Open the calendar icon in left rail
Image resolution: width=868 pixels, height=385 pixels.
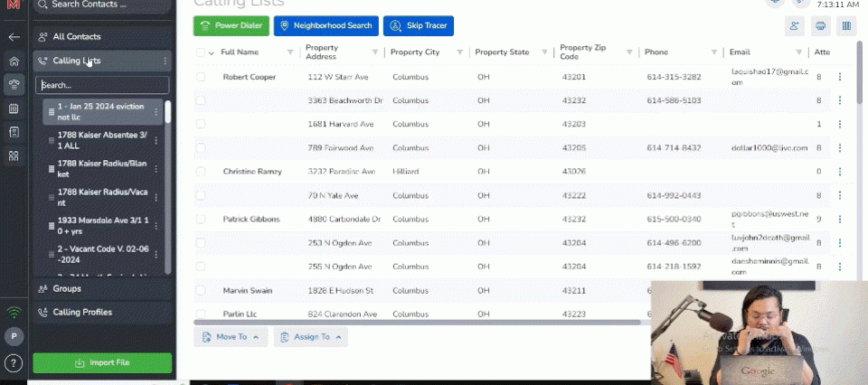tap(14, 108)
